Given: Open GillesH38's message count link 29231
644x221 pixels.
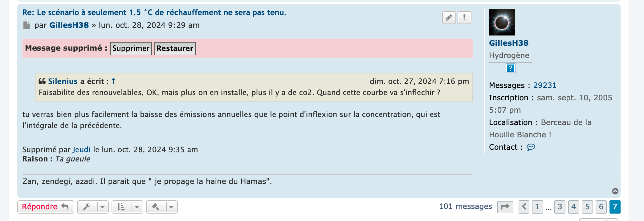Looking at the screenshot, I should pyautogui.click(x=544, y=85).
